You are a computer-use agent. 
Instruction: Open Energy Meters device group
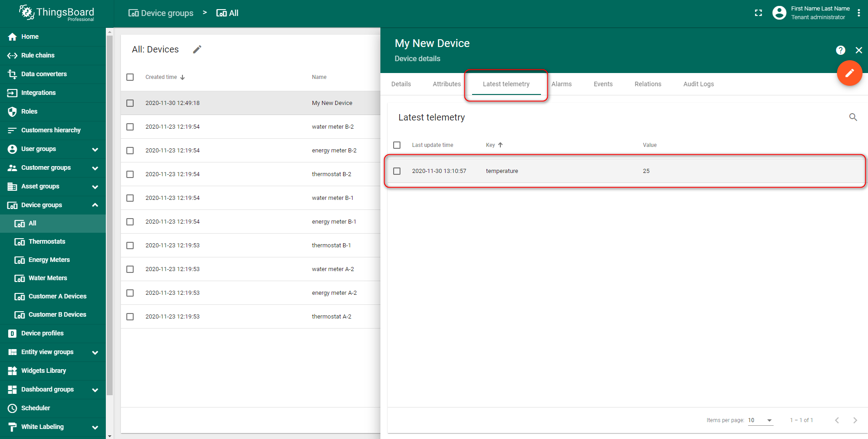pyautogui.click(x=53, y=260)
